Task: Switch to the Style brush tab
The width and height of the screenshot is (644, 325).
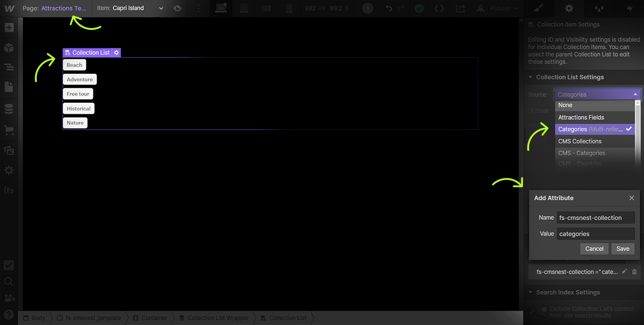Action: (x=538, y=8)
